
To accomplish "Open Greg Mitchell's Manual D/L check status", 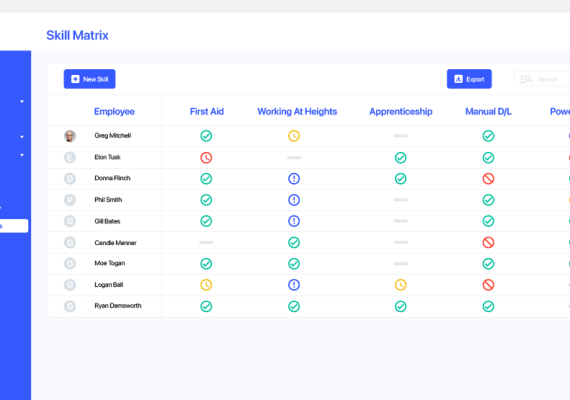I will [x=488, y=136].
